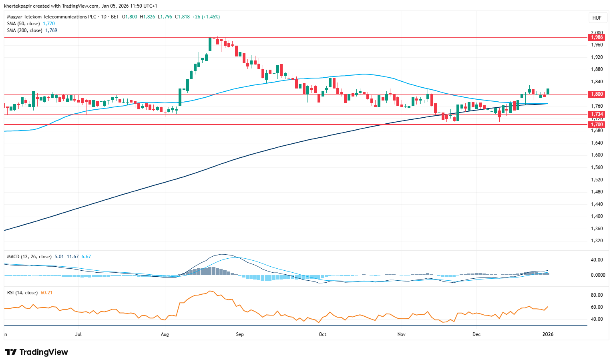
Task: Click the Sep label on time axis
Action: tap(240, 334)
